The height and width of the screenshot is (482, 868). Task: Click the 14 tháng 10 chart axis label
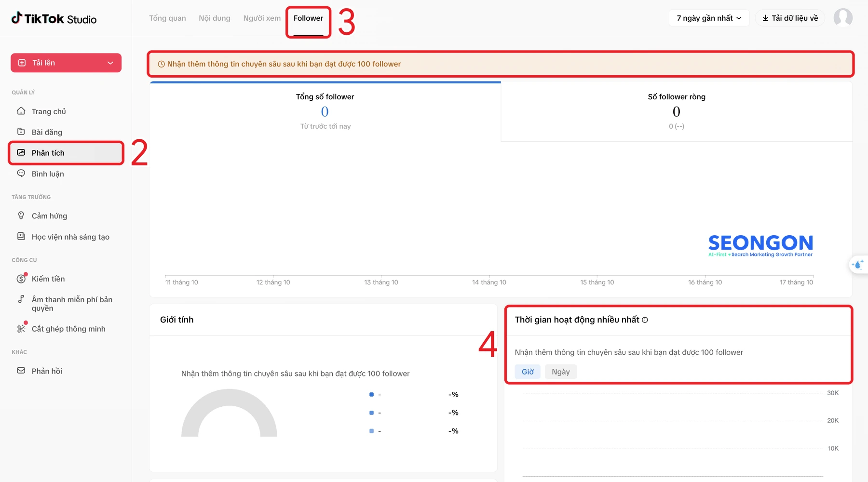coord(489,282)
